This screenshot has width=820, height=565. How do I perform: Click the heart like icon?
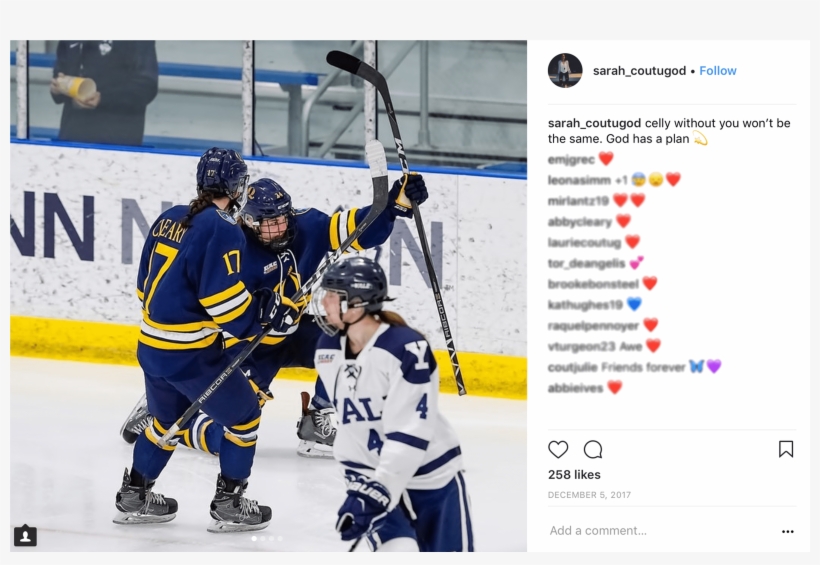click(558, 449)
